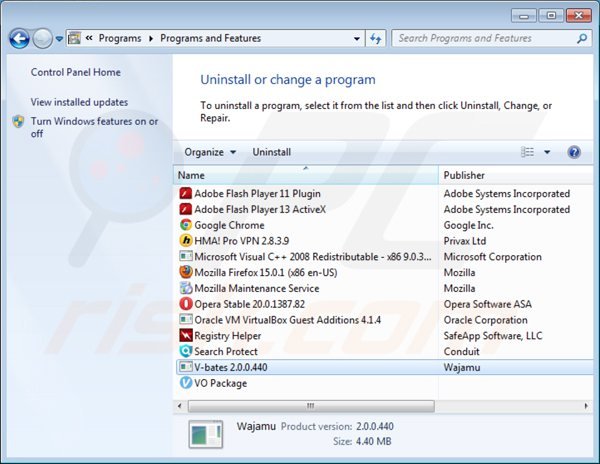Image resolution: width=600 pixels, height=464 pixels.
Task: Click the Registry Helper icon
Action: [186, 335]
